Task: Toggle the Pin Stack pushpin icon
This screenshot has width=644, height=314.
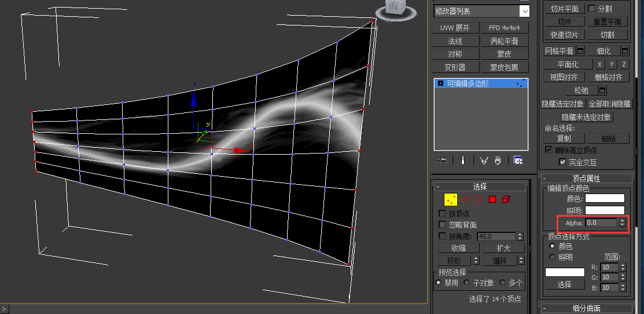Action: [x=442, y=160]
